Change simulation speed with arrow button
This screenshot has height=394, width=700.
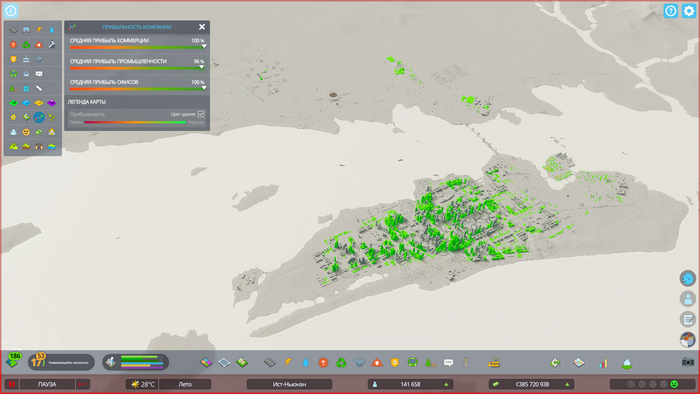(83, 384)
